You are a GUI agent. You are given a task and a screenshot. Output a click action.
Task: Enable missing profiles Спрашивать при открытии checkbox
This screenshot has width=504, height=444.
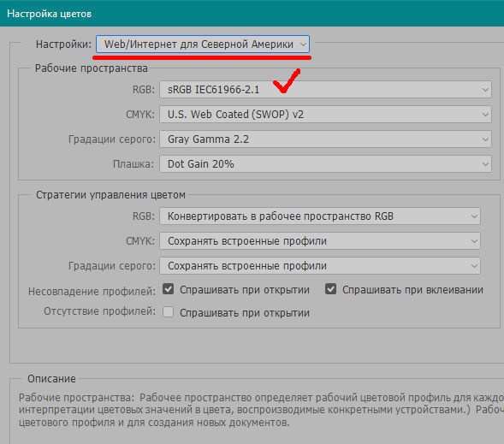click(x=168, y=312)
